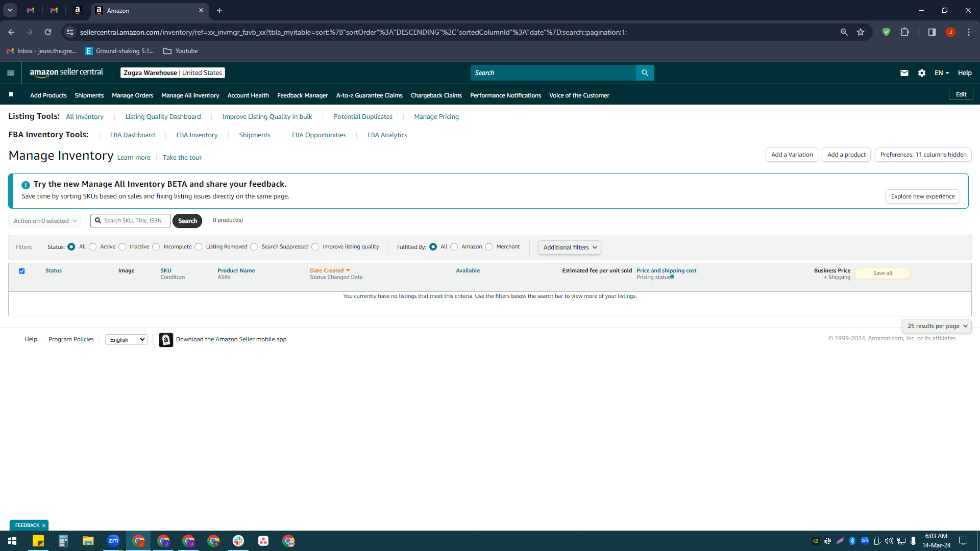The width and height of the screenshot is (980, 551).
Task: Open the Chrome three-dot menu
Action: [969, 32]
